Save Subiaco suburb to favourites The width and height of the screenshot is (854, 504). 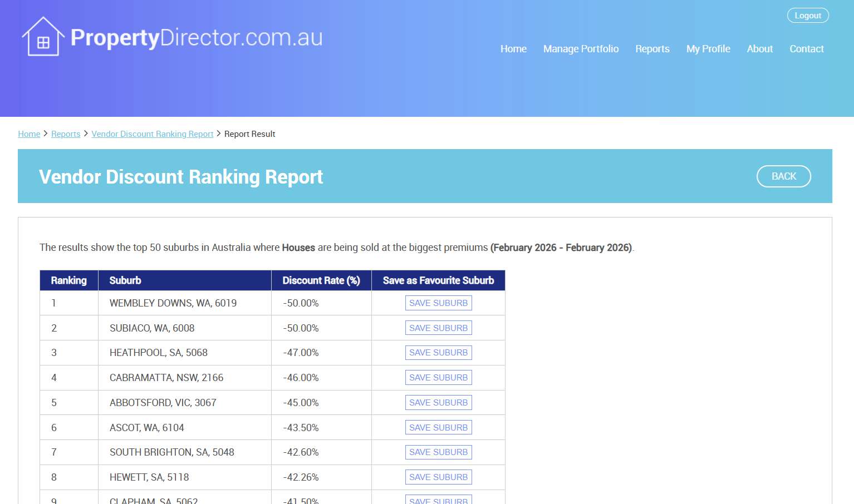point(438,328)
